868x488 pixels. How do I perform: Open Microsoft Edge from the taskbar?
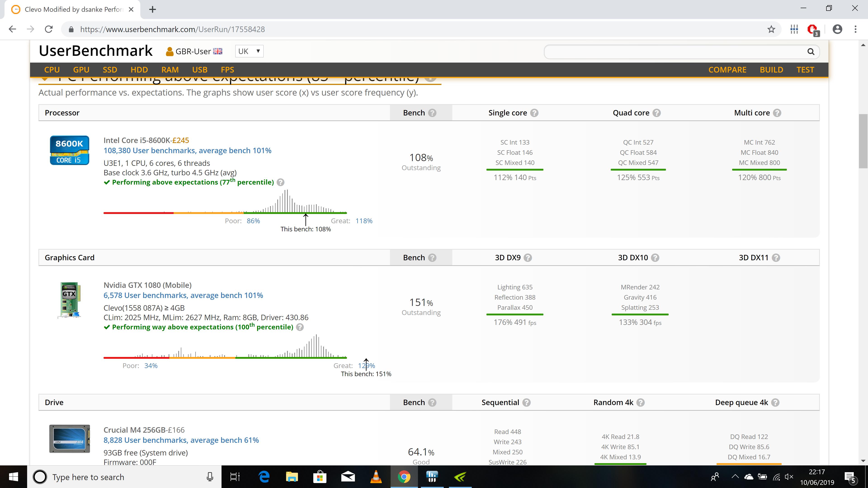point(264,477)
